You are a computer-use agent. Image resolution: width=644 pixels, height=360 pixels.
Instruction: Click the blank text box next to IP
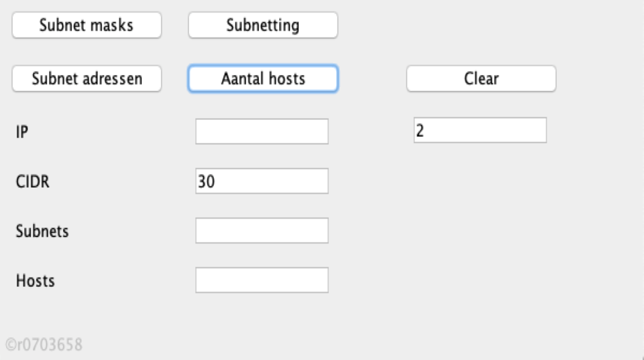tap(262, 131)
